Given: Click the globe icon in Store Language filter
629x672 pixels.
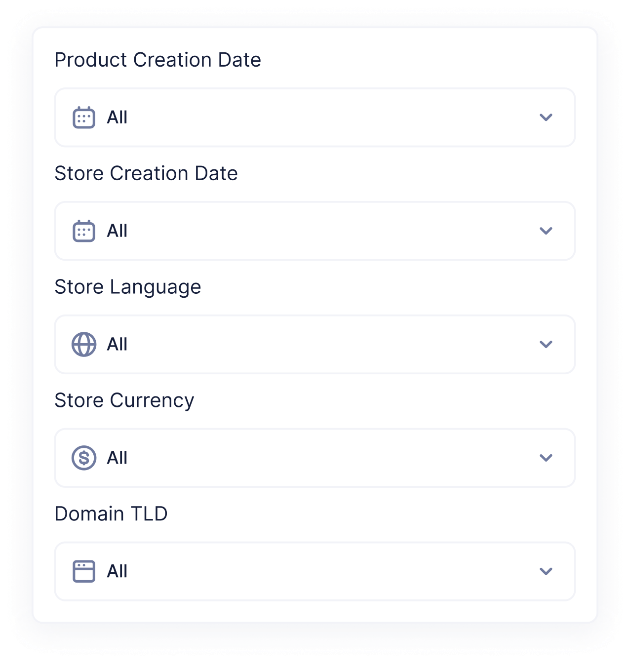Looking at the screenshot, I should (x=84, y=344).
